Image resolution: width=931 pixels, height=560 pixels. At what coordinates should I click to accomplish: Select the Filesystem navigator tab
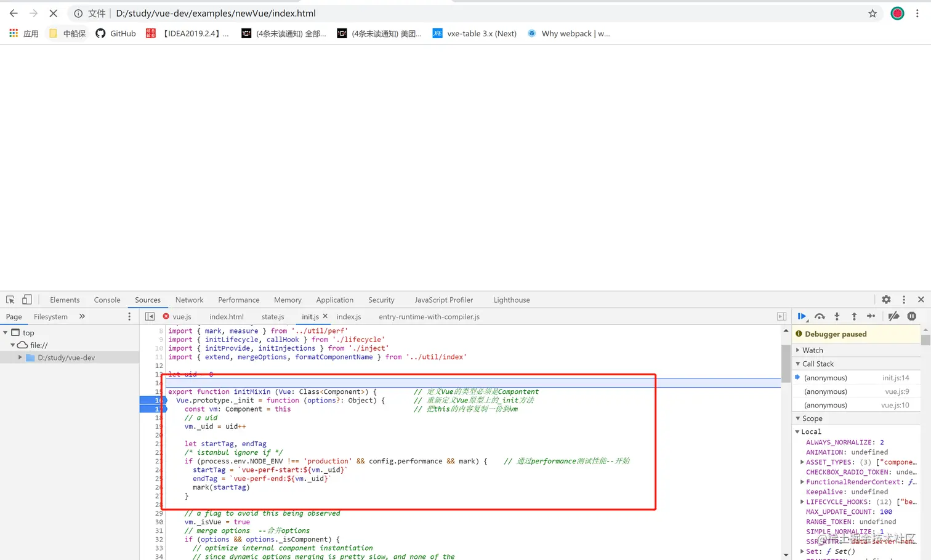click(50, 316)
